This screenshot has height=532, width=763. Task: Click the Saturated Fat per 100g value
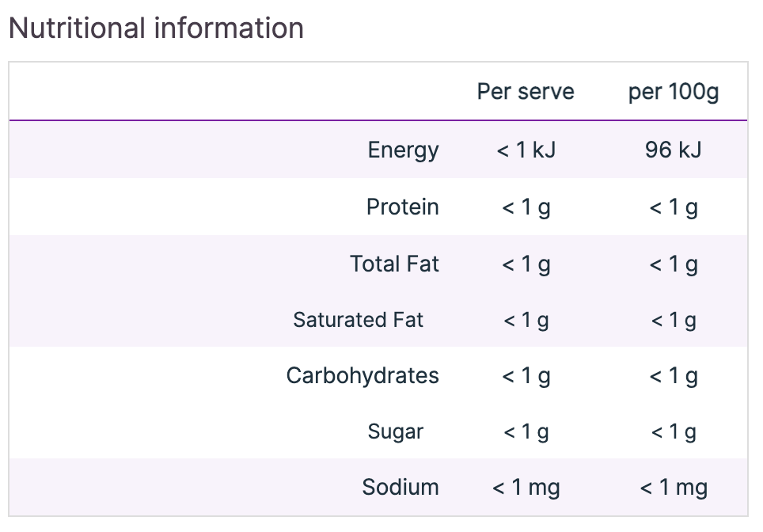click(x=674, y=320)
